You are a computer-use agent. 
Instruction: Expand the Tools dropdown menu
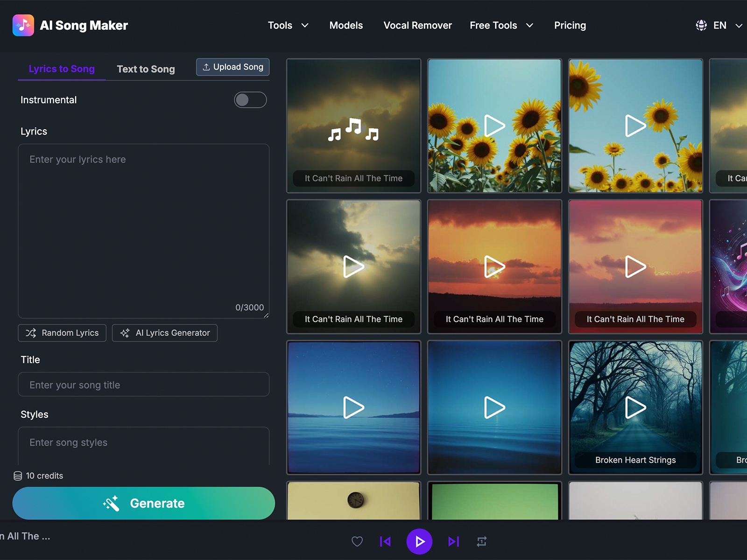288,25
